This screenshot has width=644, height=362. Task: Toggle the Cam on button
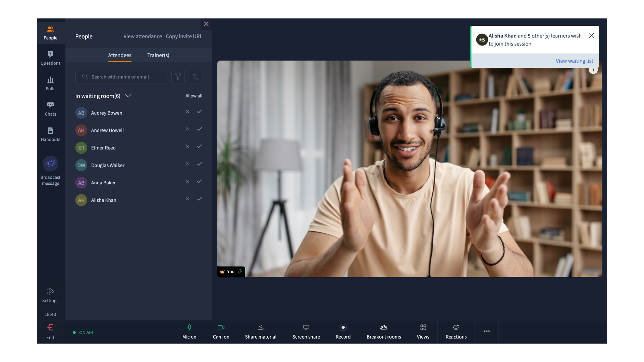point(221,331)
